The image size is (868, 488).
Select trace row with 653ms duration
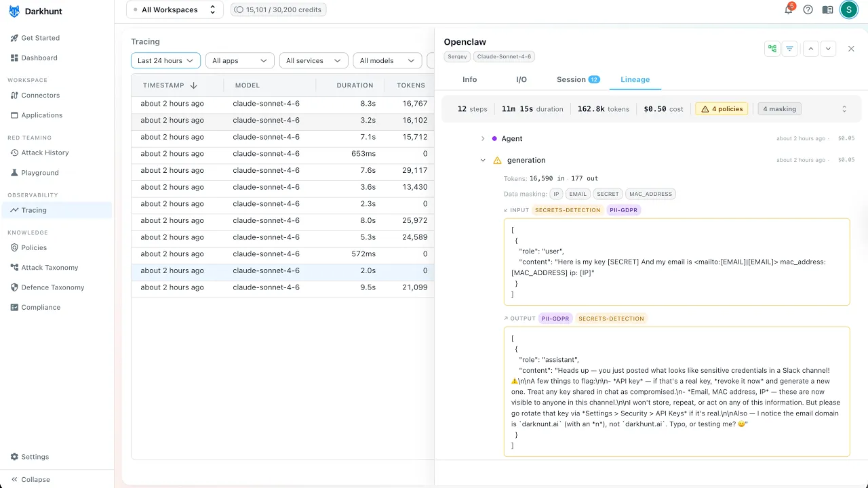[x=283, y=154]
